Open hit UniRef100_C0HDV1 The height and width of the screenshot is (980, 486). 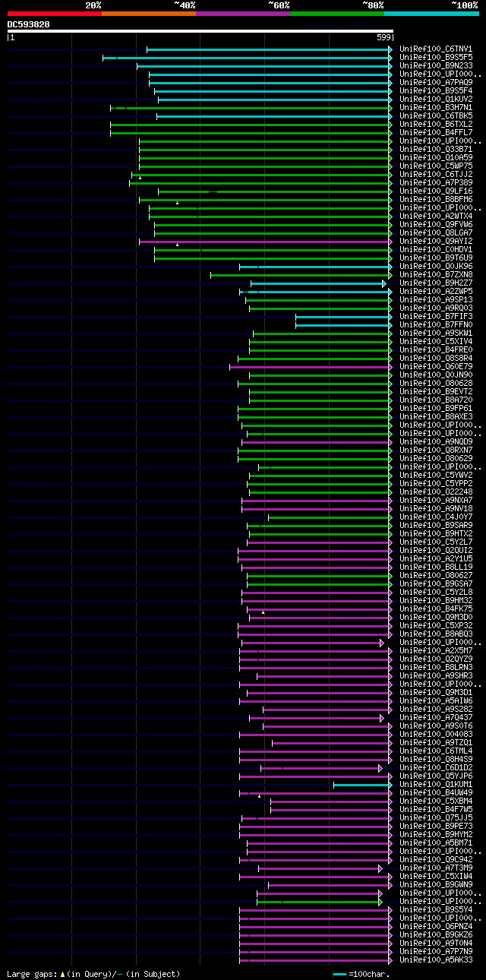click(x=436, y=250)
